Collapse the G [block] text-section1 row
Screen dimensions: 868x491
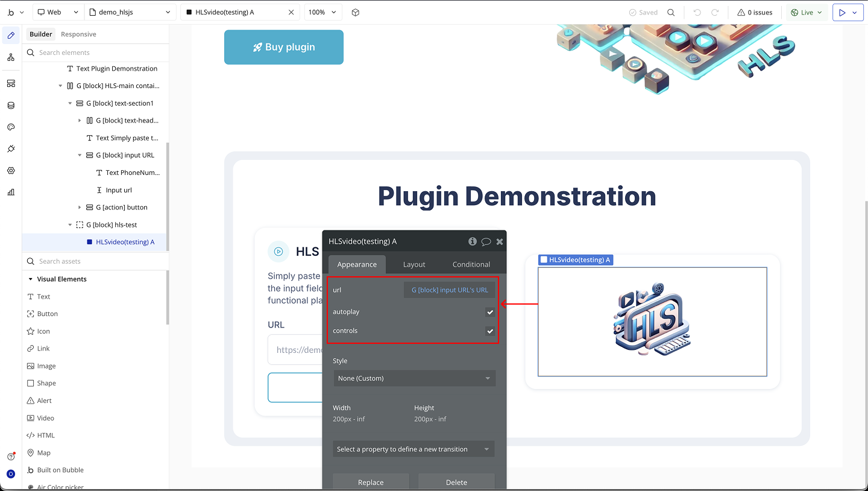(x=70, y=103)
